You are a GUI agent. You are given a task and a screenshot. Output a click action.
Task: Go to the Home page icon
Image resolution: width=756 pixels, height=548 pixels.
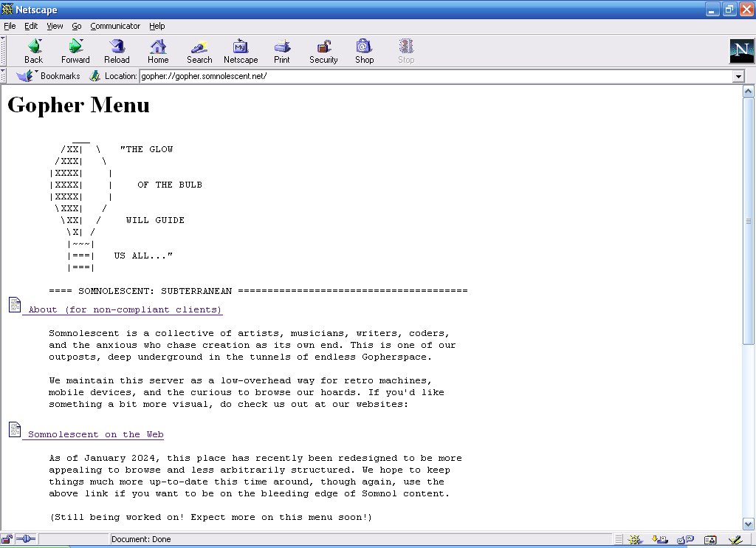(x=158, y=51)
